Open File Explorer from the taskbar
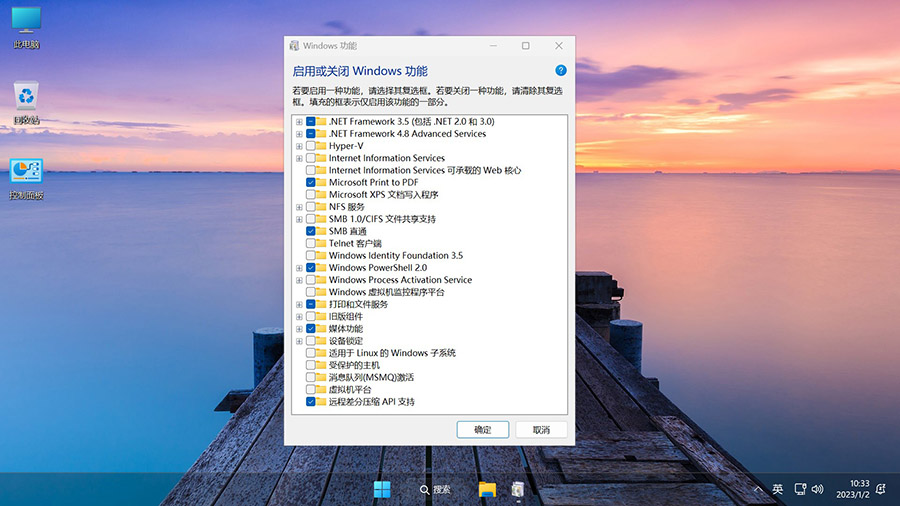The image size is (900, 506). pyautogui.click(x=487, y=489)
